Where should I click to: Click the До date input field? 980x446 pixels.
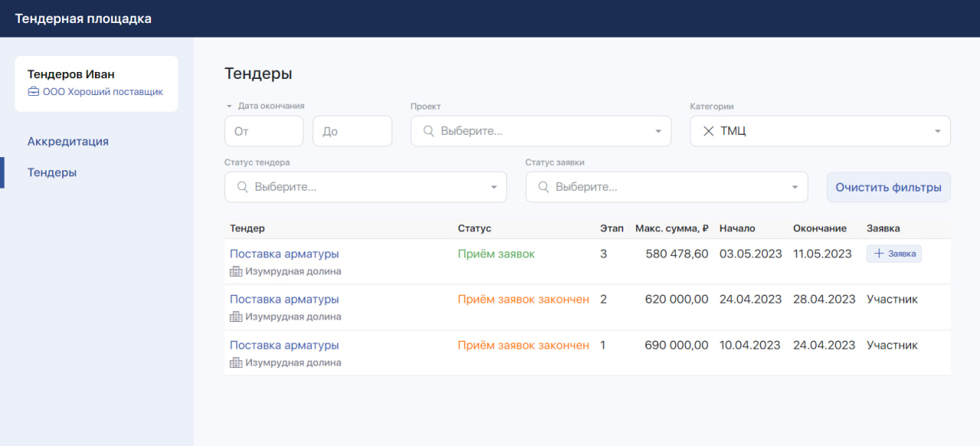pyautogui.click(x=352, y=131)
